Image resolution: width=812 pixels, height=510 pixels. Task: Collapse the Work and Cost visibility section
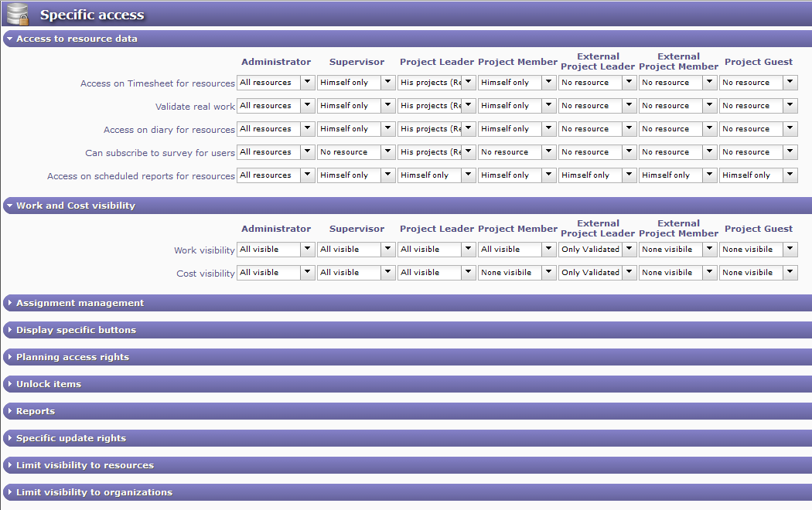point(75,206)
